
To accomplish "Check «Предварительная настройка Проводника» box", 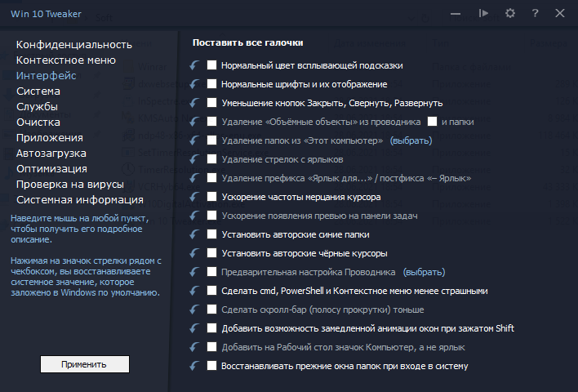I will click(211, 272).
